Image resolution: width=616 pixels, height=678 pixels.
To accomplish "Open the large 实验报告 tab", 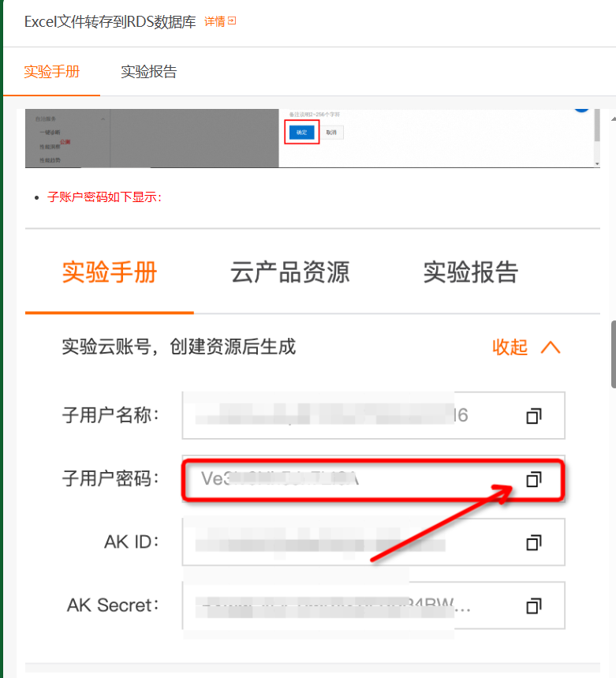I will [470, 272].
